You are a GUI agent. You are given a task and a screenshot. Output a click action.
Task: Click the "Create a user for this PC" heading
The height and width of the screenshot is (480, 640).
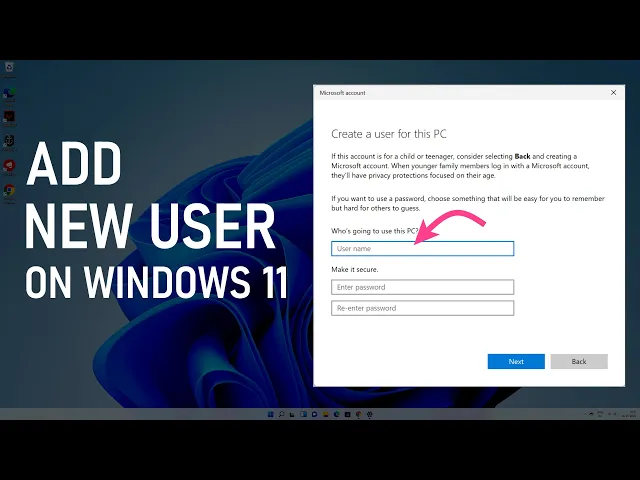click(389, 134)
